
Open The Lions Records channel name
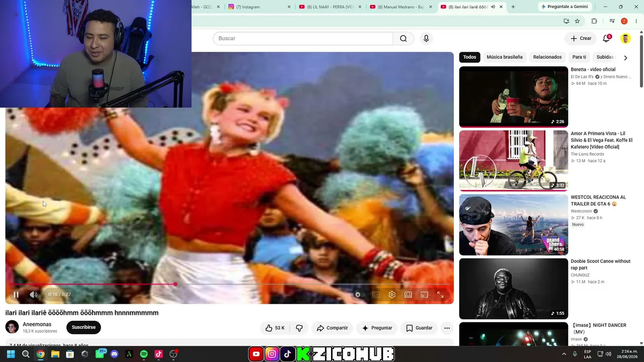[587, 154]
